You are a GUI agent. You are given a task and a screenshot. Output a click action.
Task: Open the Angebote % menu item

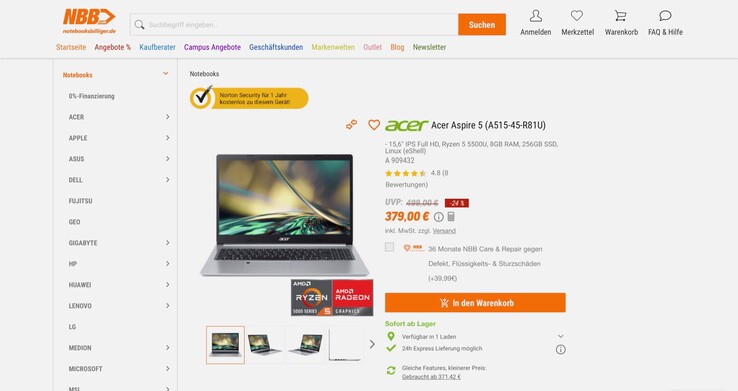click(x=112, y=47)
